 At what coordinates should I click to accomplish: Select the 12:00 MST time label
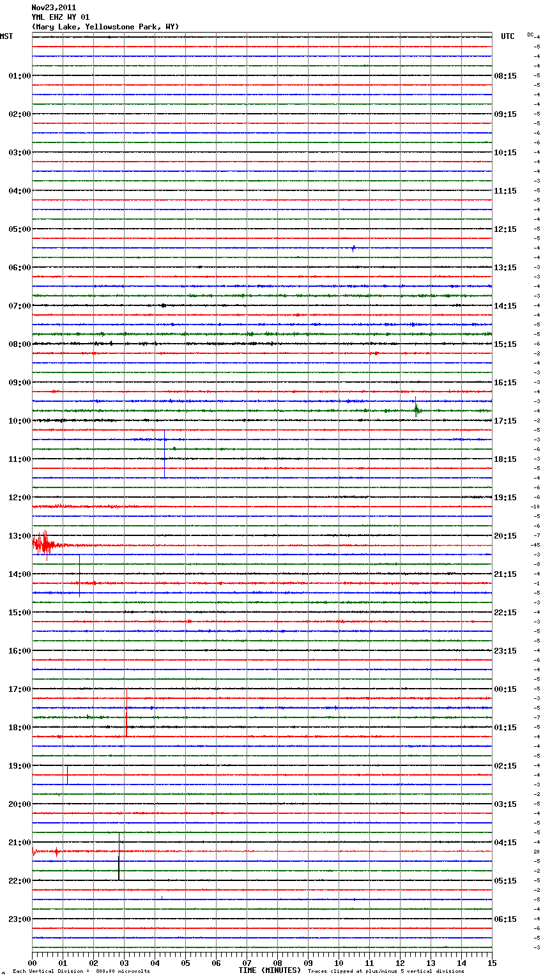[19, 498]
